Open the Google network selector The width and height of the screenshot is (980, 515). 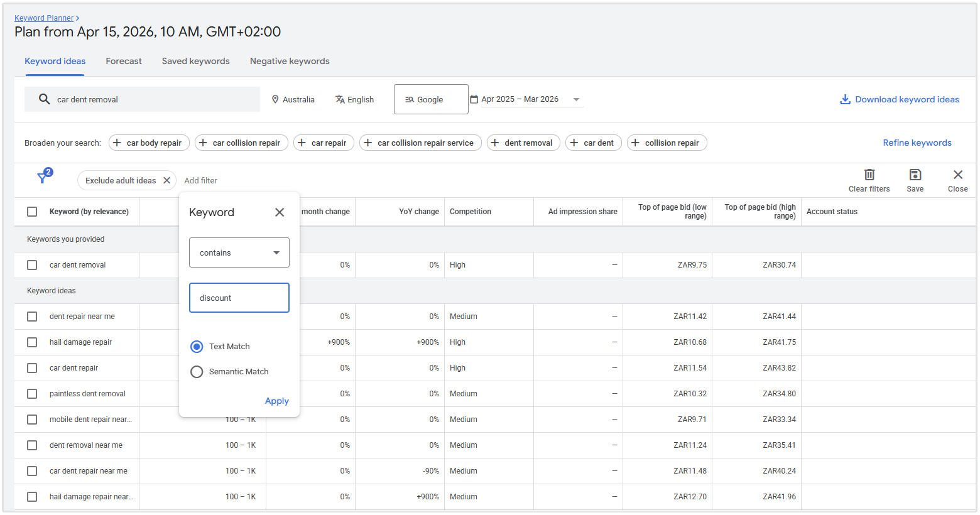click(431, 99)
